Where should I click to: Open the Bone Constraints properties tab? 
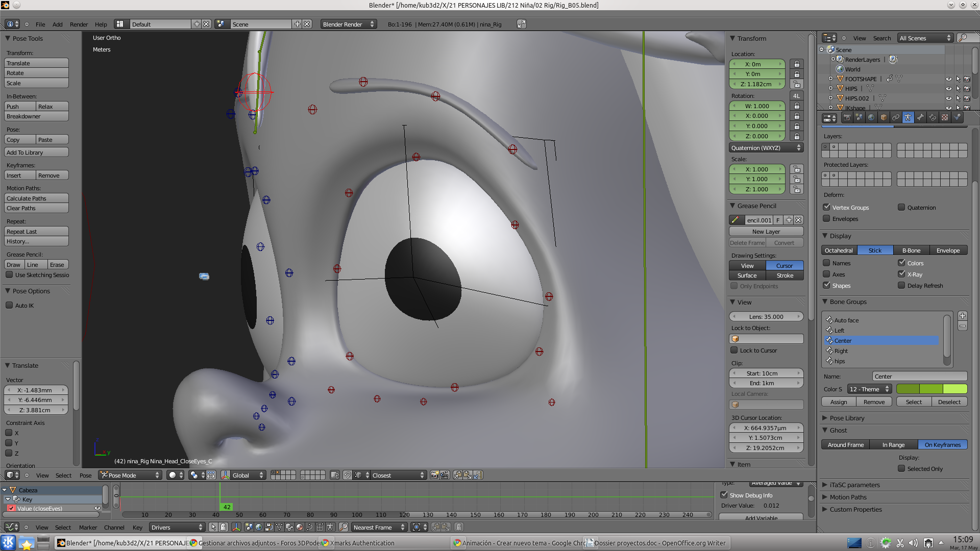coord(933,117)
